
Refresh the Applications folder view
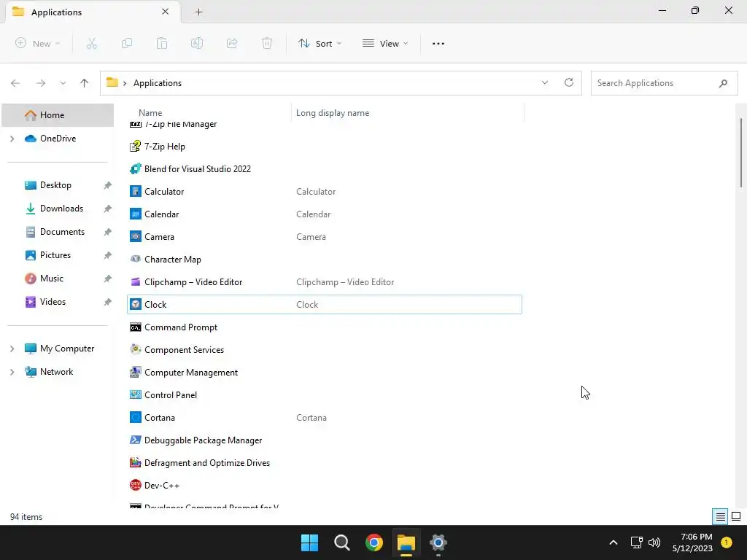(569, 82)
